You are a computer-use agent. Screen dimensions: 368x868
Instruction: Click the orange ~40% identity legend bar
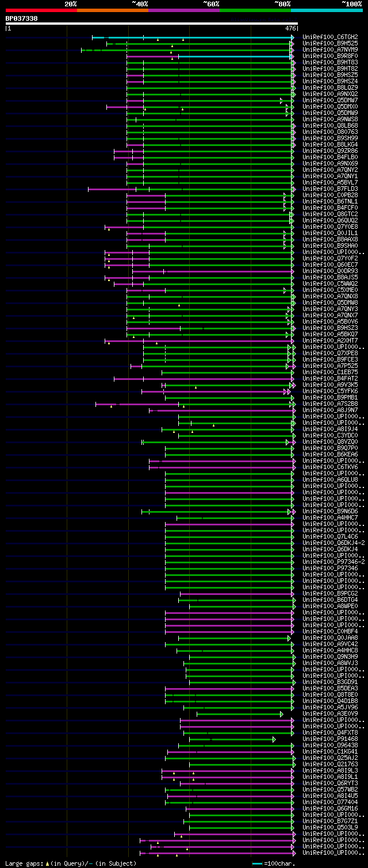112,10
